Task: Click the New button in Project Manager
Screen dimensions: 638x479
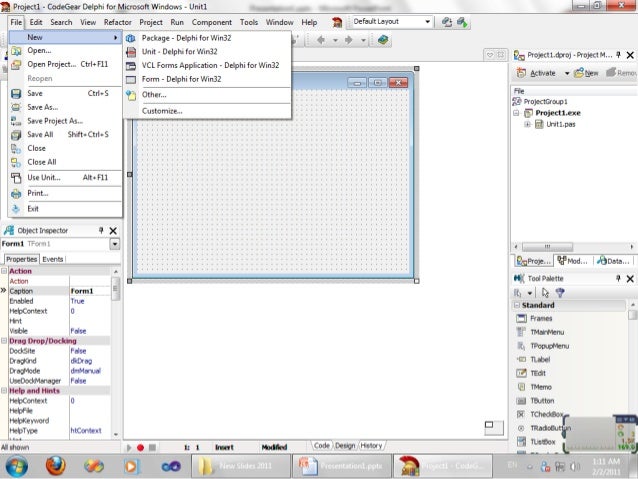Action: pyautogui.click(x=586, y=73)
